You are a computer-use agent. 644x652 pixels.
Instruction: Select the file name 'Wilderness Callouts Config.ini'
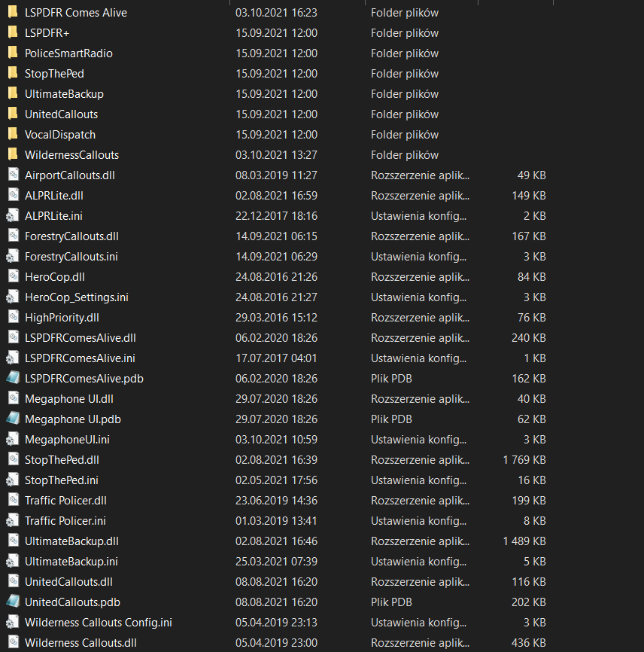[x=99, y=623]
